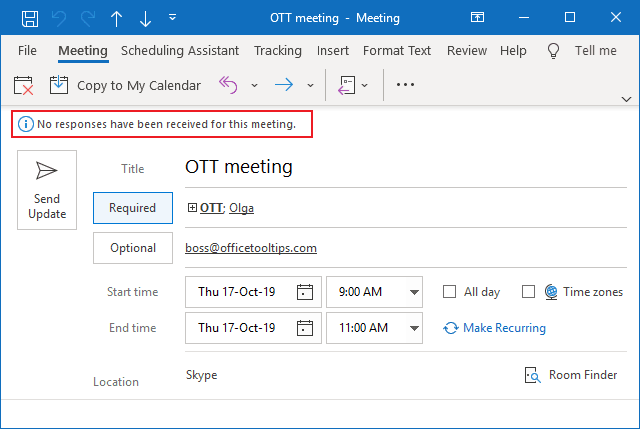Click the Optional attendees button

(133, 248)
